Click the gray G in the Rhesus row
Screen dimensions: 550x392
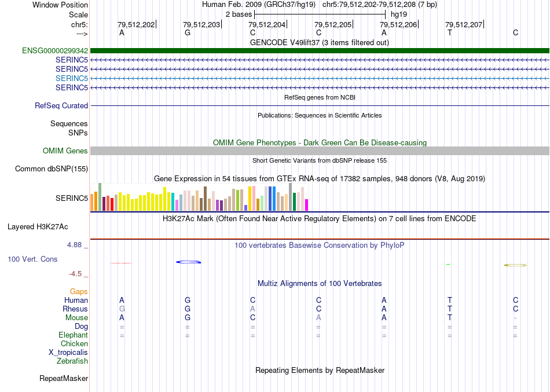[122, 309]
